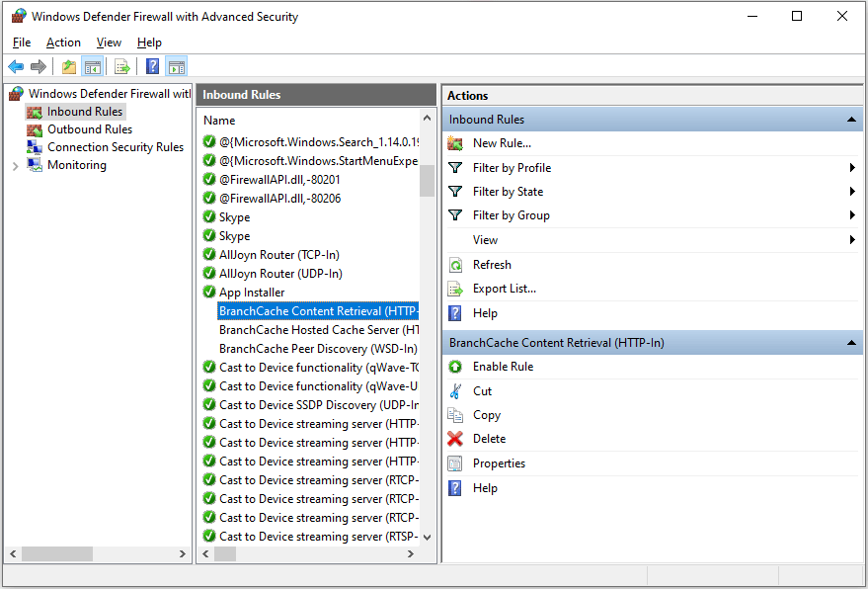Expand the Monitoring tree node
Image resolution: width=868 pixels, height=589 pixels.
click(15, 166)
